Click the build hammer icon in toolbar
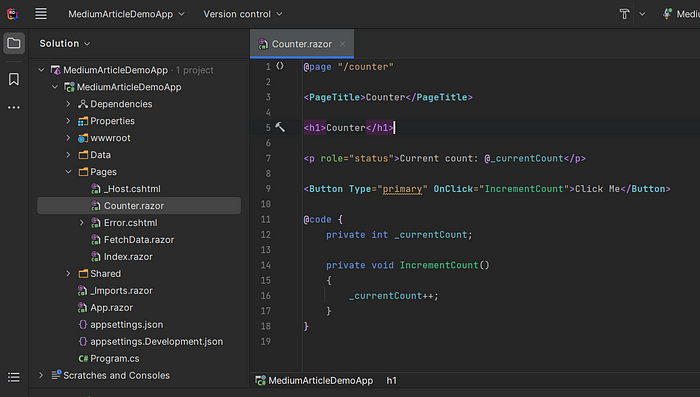The image size is (700, 397). point(624,14)
